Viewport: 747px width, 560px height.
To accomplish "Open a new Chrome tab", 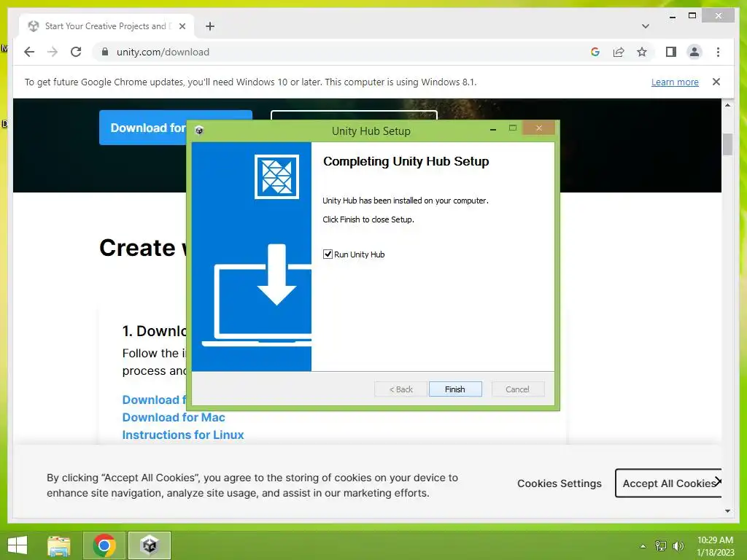I will (x=210, y=26).
